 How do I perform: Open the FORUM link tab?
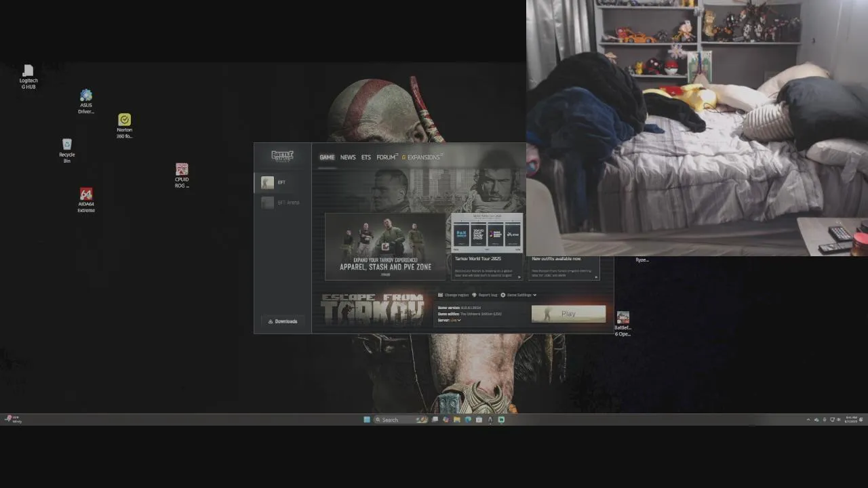(x=387, y=157)
